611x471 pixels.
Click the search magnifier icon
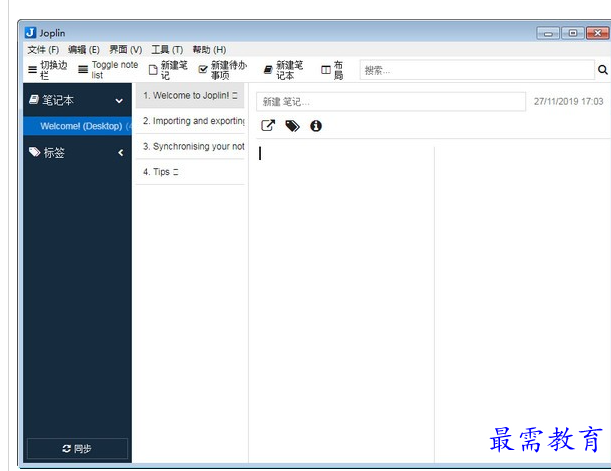coord(602,70)
